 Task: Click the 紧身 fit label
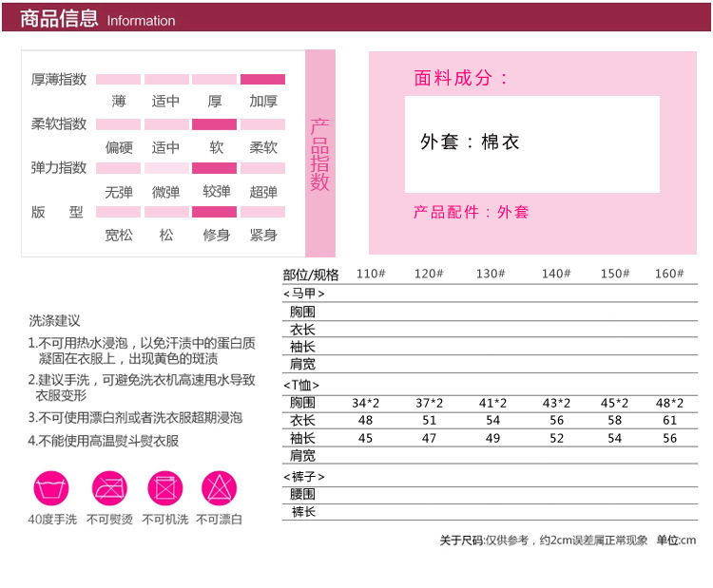tap(263, 236)
